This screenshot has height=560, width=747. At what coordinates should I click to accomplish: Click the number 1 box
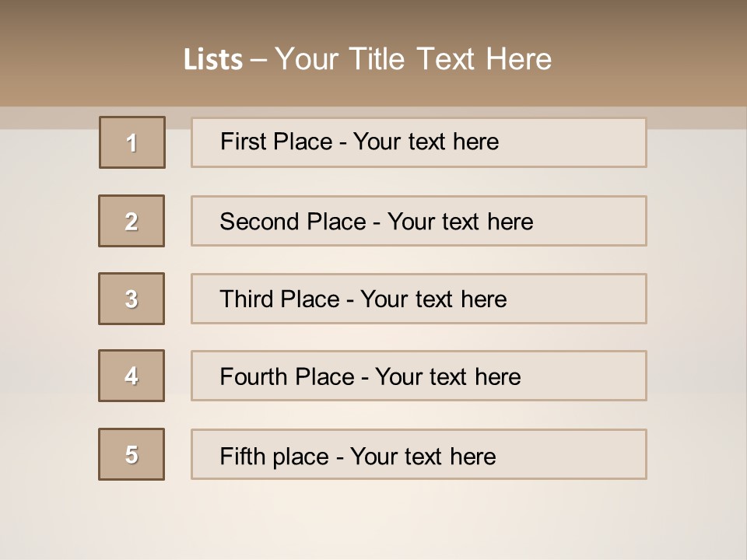point(132,142)
